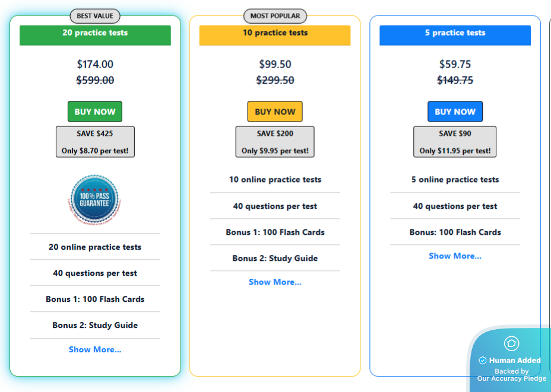The width and height of the screenshot is (551, 392).
Task: Open the Our Accuracy Pledge link
Action: (512, 378)
